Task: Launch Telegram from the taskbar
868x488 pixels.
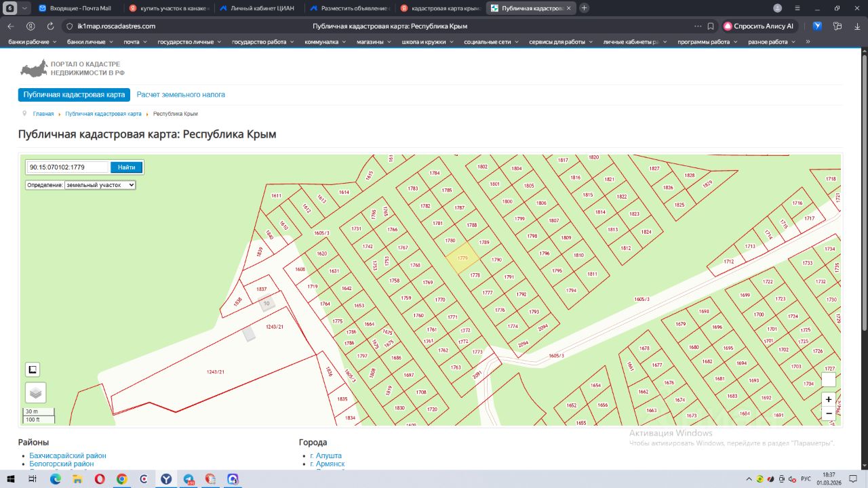Action: point(189,479)
